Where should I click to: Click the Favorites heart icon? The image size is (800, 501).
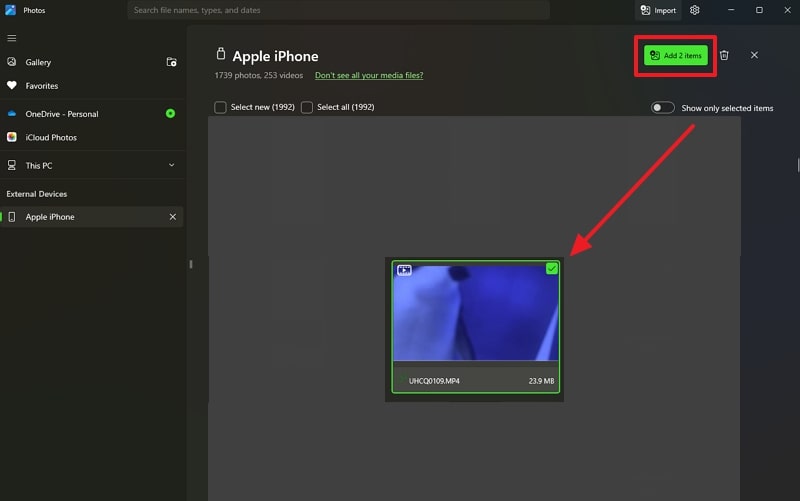pos(12,85)
